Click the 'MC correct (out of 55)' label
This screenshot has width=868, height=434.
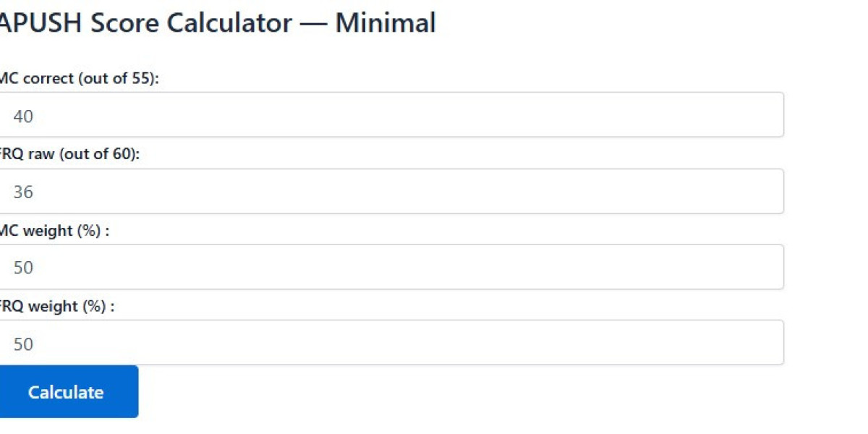(78, 79)
